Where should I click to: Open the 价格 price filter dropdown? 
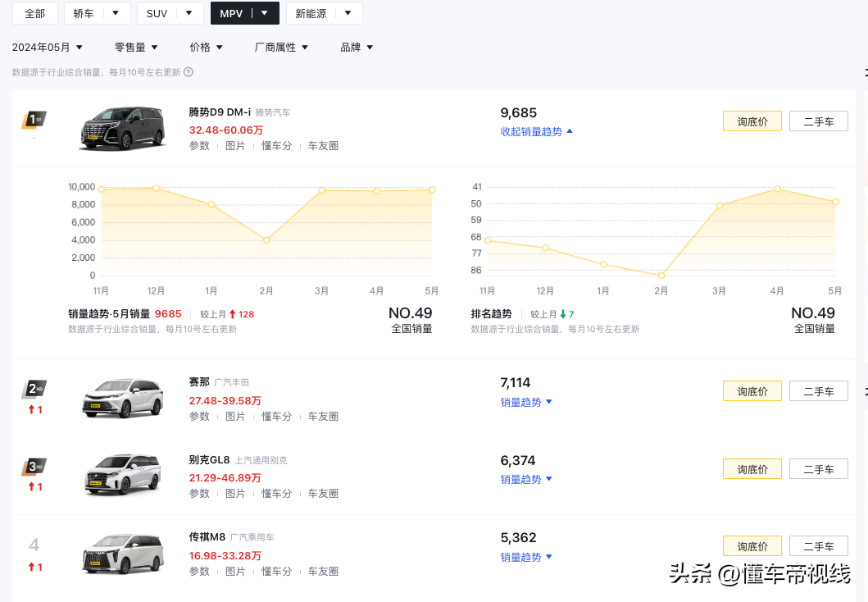(x=206, y=47)
